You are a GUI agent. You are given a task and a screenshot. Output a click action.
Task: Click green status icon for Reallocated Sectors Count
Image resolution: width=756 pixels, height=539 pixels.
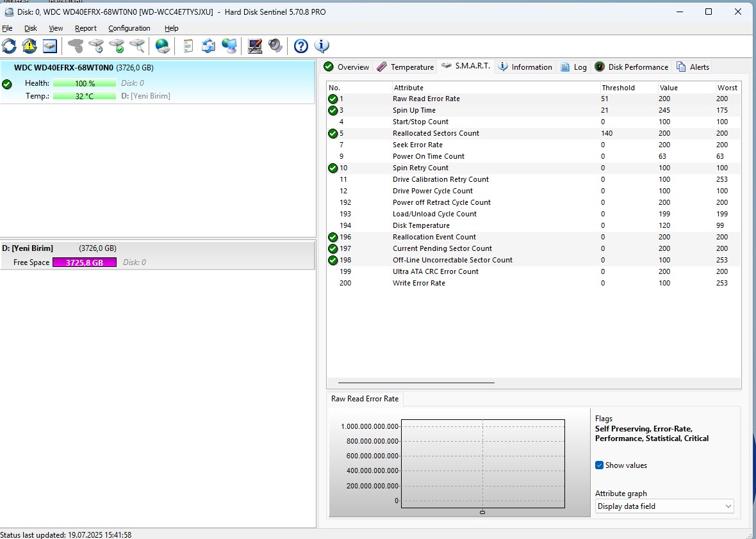coord(333,133)
